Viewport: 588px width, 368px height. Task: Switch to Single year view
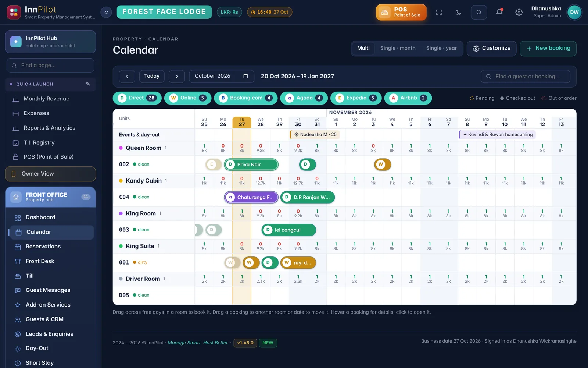click(441, 48)
